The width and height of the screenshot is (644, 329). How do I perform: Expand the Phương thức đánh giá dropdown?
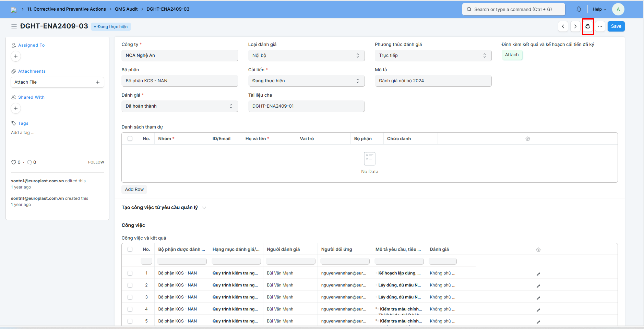pos(433,56)
